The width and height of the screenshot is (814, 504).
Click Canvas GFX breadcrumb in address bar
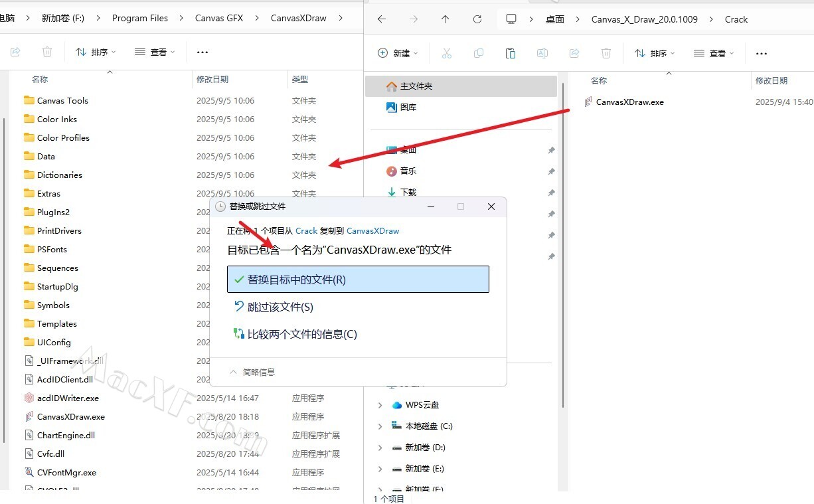coord(219,18)
